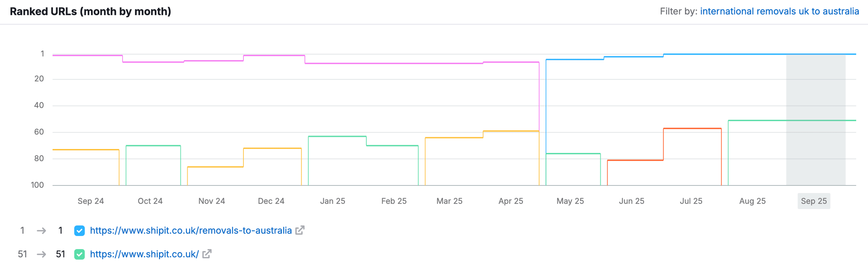The height and width of the screenshot is (277, 868).
Task: Click the blue rank line at position 1
Action: pos(723,54)
